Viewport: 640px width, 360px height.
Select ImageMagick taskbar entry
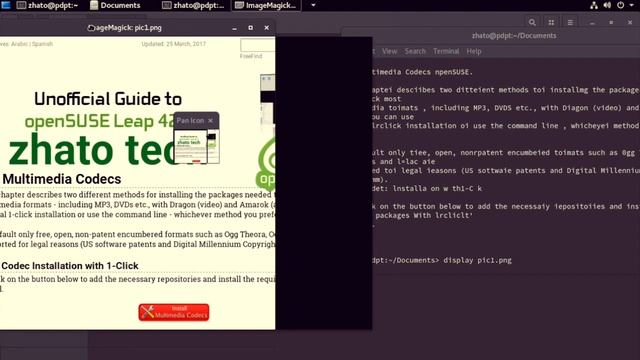pyautogui.click(x=266, y=5)
